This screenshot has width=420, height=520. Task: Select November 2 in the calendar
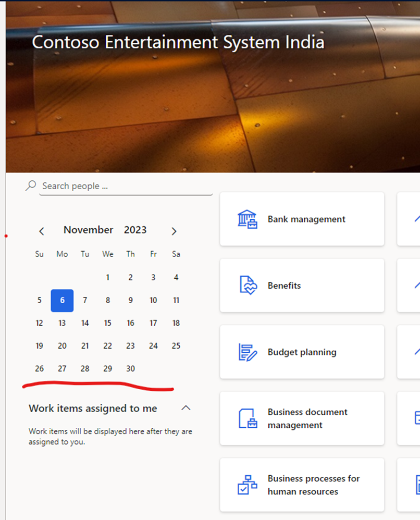click(131, 278)
